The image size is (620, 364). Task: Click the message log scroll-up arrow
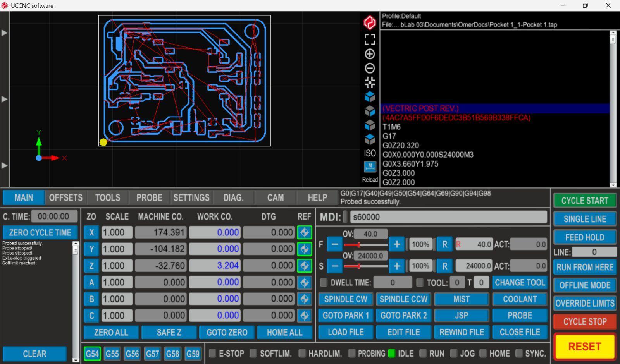(x=76, y=244)
